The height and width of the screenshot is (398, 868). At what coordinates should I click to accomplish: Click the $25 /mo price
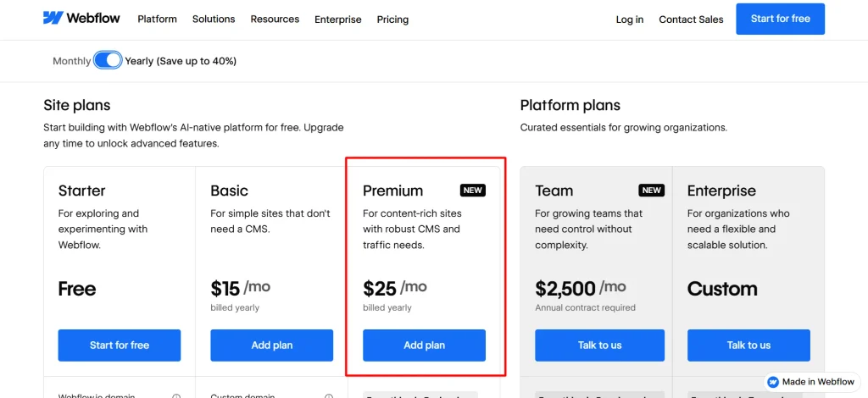click(x=395, y=287)
